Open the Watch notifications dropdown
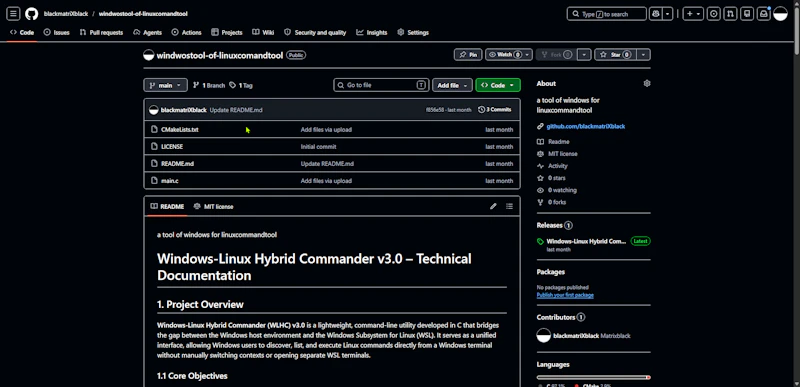The image size is (800, 387). coord(509,55)
